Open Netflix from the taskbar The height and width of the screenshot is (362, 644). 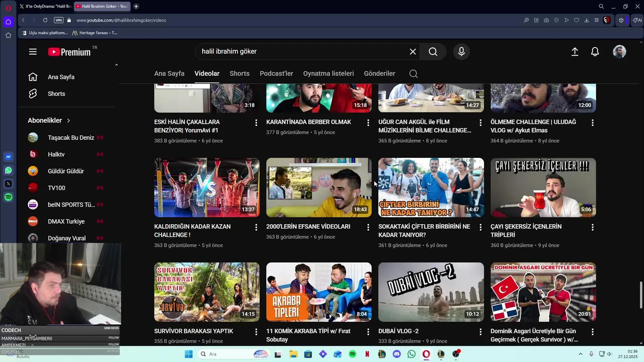367,354
